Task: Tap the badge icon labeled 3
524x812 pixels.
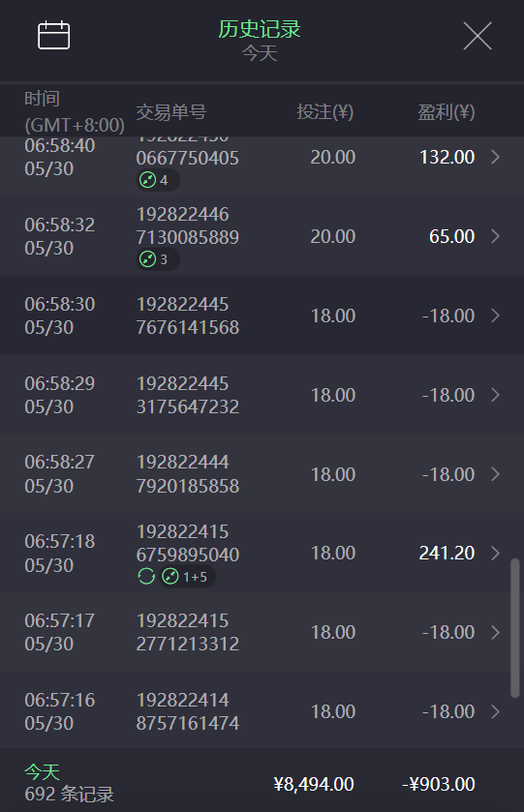Action: click(x=148, y=259)
